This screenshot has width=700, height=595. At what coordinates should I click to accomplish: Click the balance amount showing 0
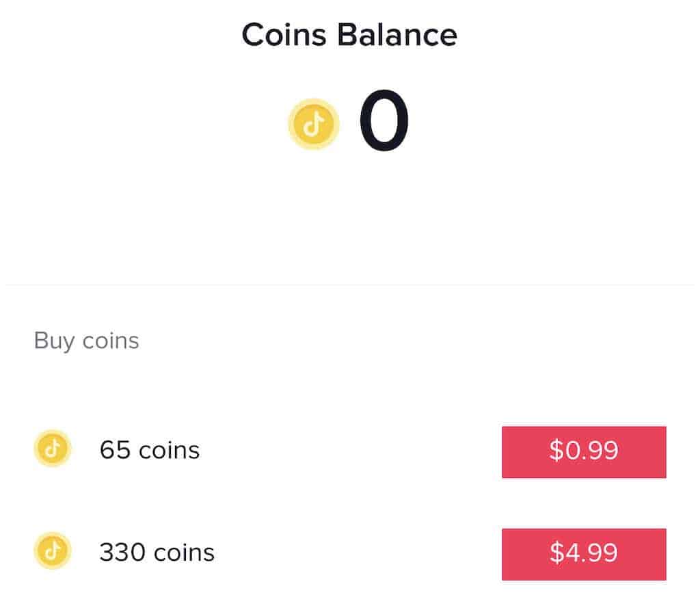pyautogui.click(x=383, y=123)
